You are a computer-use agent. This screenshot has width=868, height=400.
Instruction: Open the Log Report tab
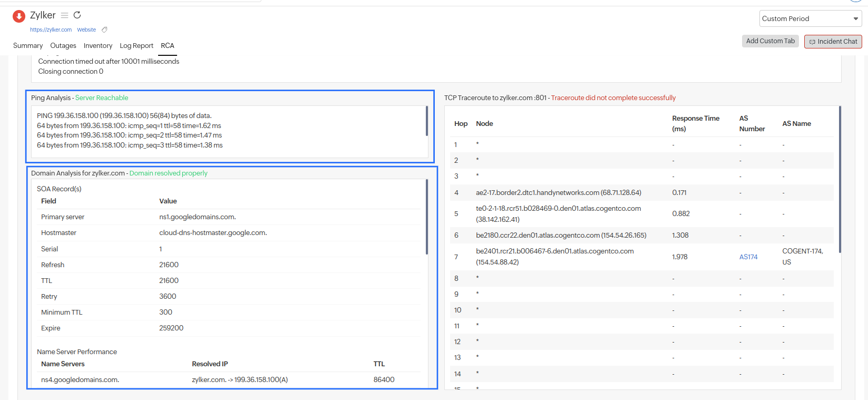136,46
